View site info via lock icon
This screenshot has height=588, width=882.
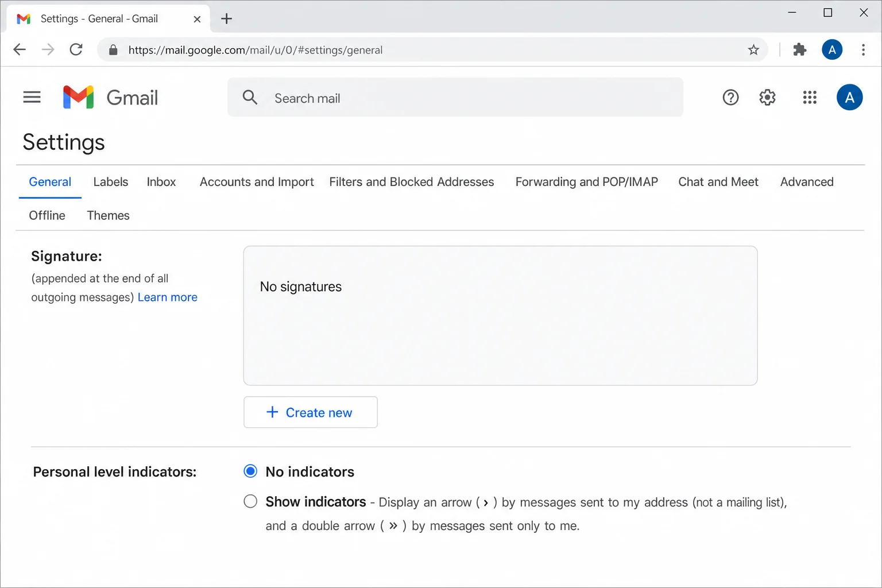[113, 50]
